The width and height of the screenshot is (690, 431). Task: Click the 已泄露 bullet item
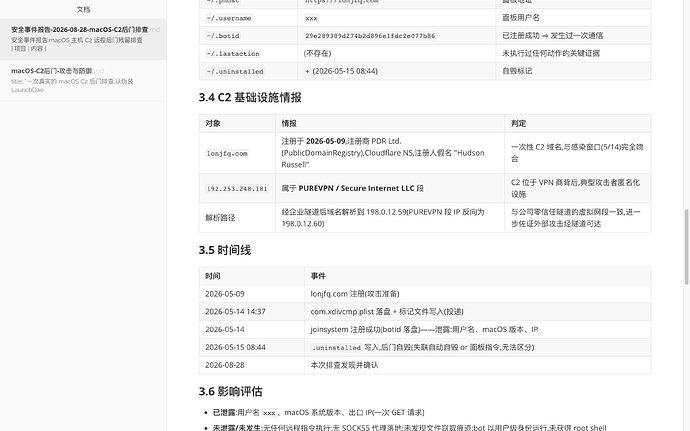pos(319,413)
